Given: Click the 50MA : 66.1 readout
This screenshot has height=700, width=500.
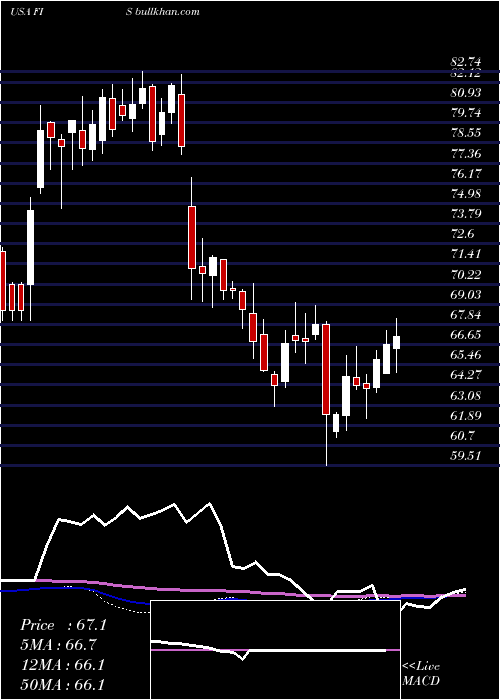Looking at the screenshot, I should 62,684.
